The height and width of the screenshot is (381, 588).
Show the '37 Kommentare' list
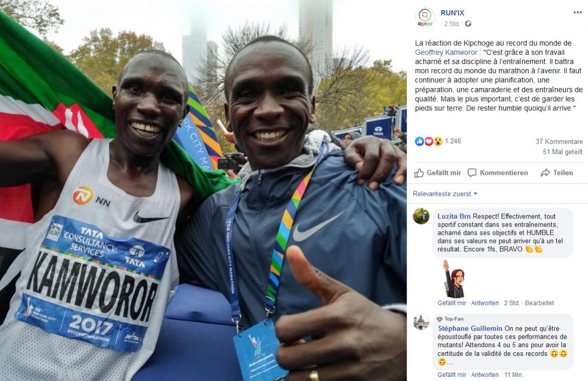tap(559, 142)
